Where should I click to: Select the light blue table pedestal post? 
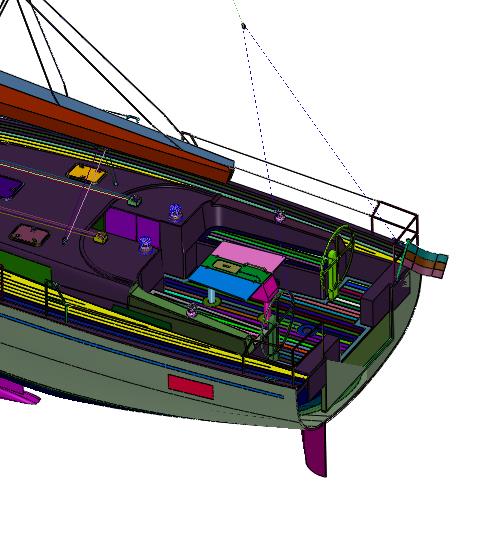point(211,295)
